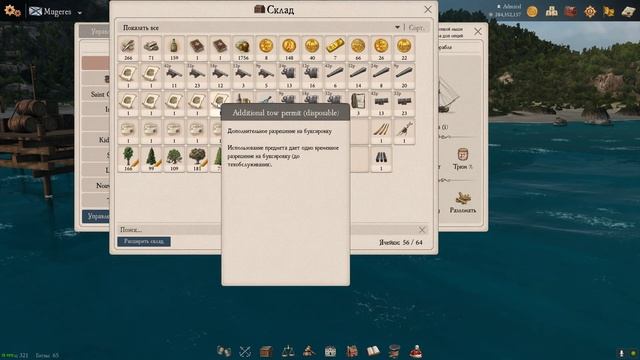Close the Склад warehouse window
Viewport: 640px width, 360px height.
pyautogui.click(x=427, y=9)
